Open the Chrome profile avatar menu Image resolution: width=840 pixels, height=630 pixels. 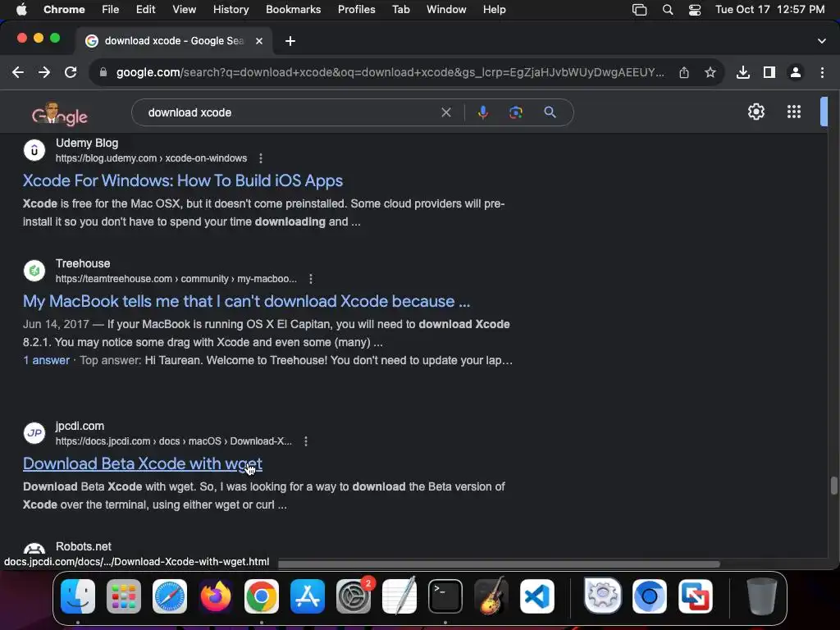(796, 72)
